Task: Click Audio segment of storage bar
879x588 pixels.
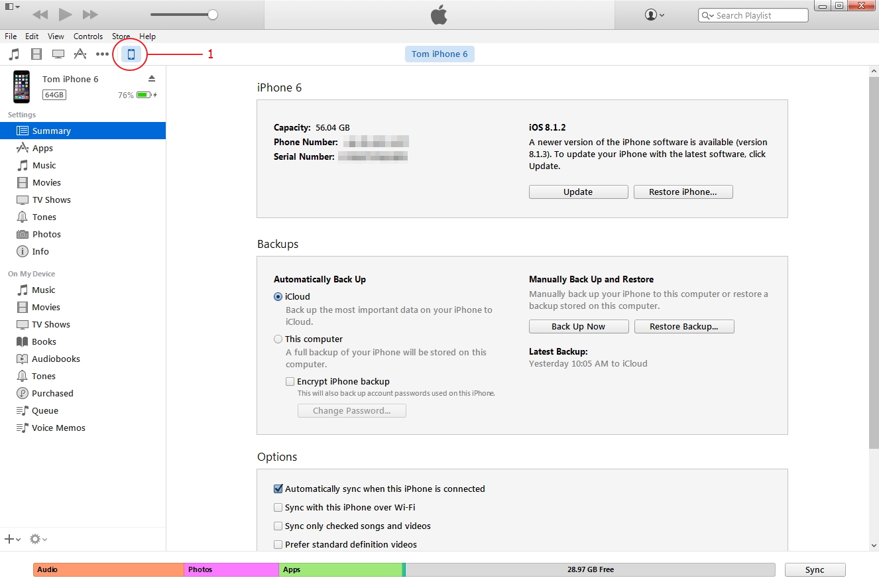Action: pos(109,569)
